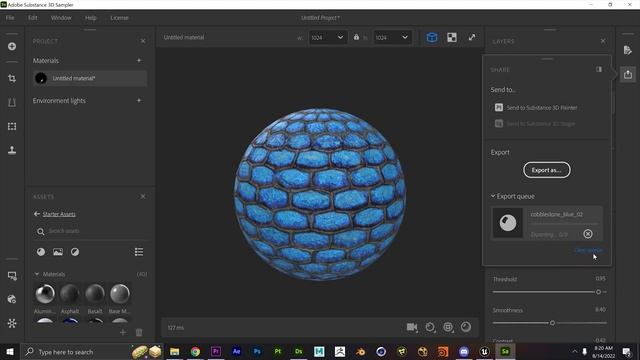
Task: Send to Substance 3D Painter
Action: point(536,108)
